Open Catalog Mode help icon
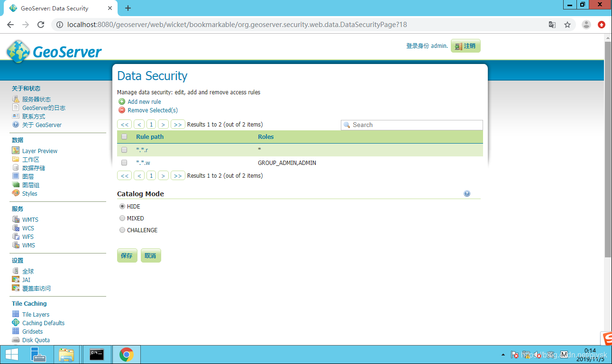612x364 pixels. 467,193
